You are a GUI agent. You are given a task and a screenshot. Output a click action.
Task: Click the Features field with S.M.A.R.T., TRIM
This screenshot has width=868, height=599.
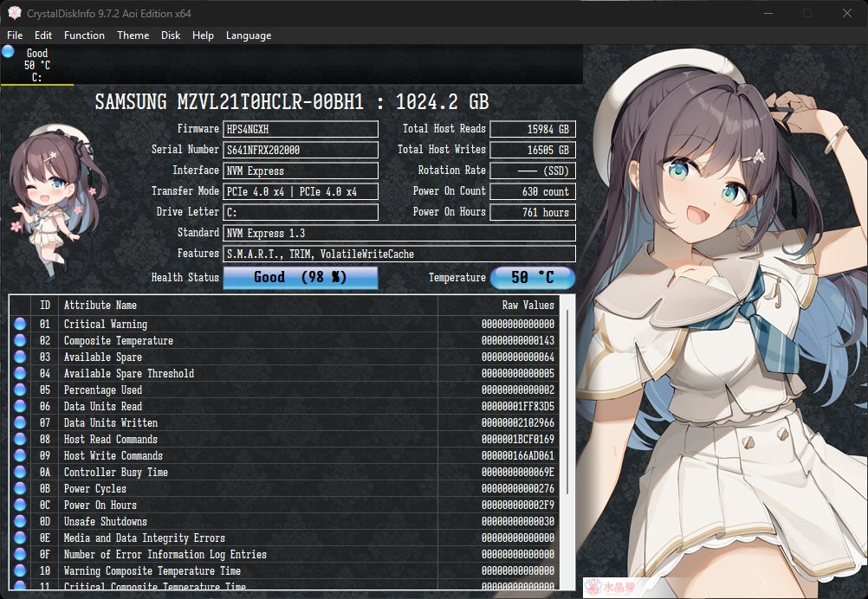tap(399, 254)
